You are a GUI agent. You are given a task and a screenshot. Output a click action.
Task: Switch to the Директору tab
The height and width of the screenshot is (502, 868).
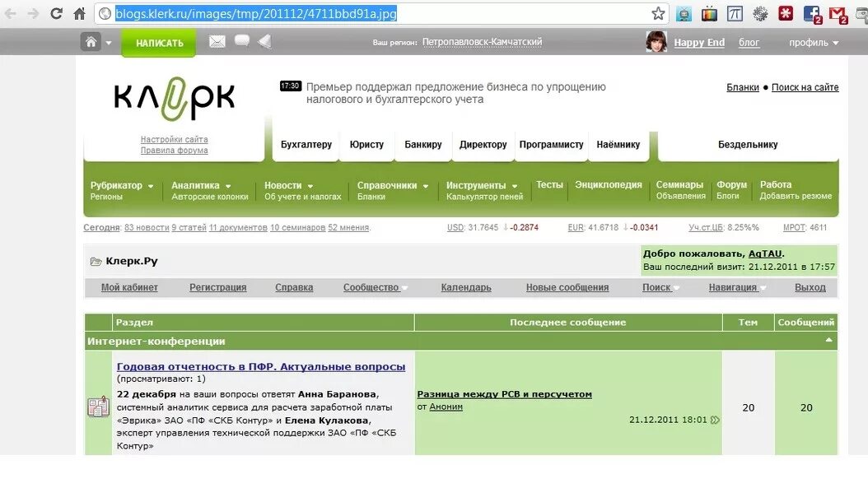click(x=483, y=145)
